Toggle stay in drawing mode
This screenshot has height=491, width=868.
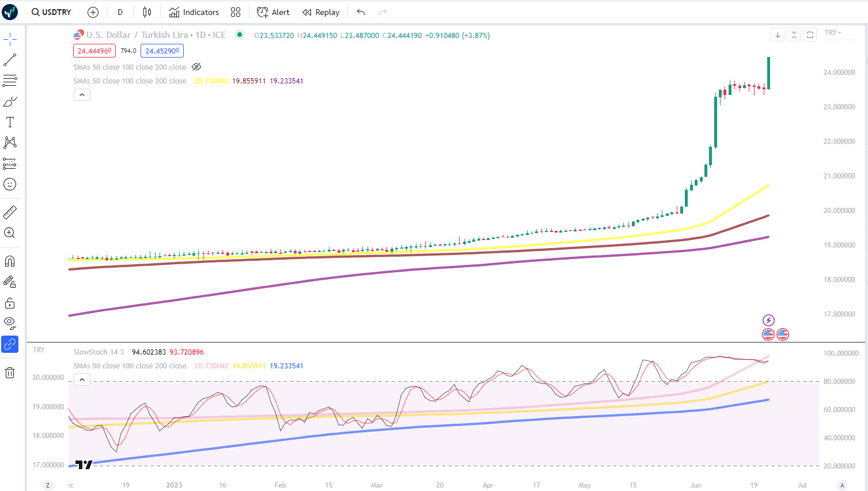[x=10, y=282]
